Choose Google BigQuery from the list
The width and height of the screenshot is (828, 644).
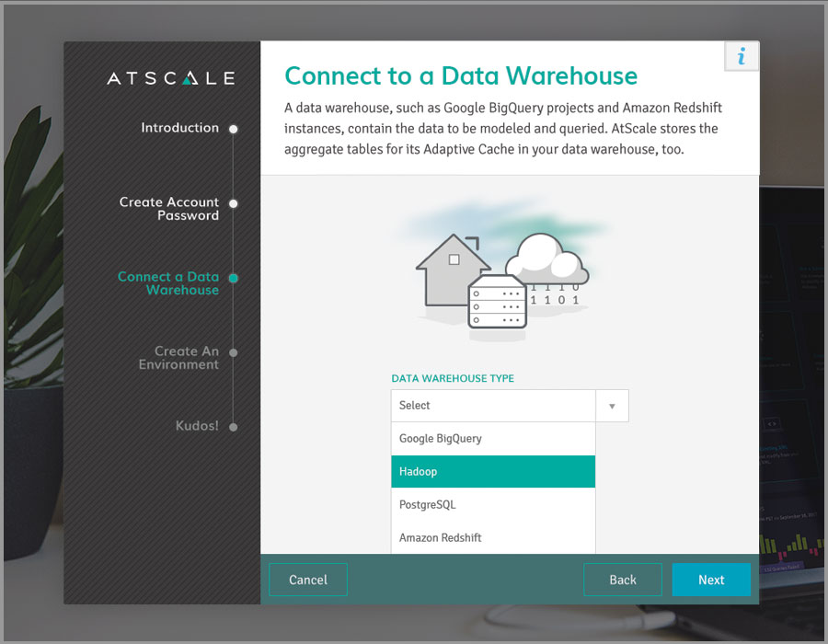click(x=493, y=439)
